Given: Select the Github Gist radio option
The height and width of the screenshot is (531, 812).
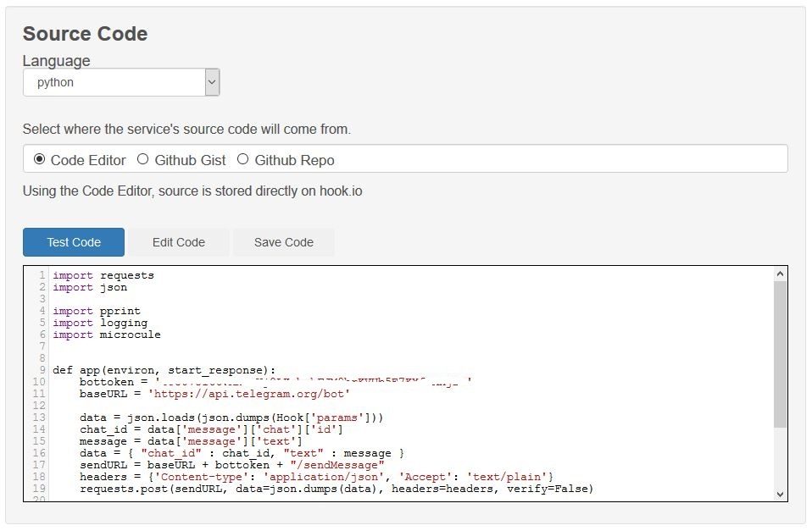Looking at the screenshot, I should coord(142,159).
